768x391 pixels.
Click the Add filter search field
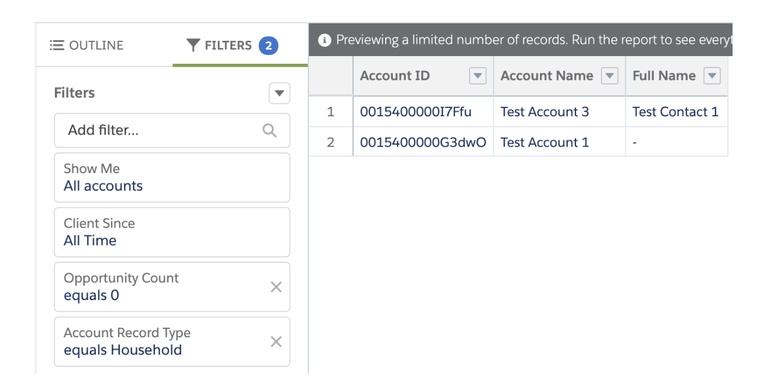172,130
